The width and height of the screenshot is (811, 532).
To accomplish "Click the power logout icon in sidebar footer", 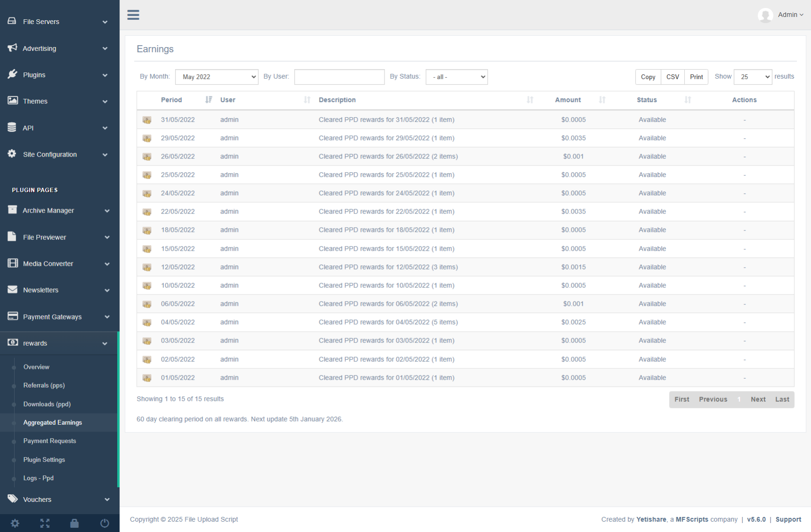I will point(104,523).
